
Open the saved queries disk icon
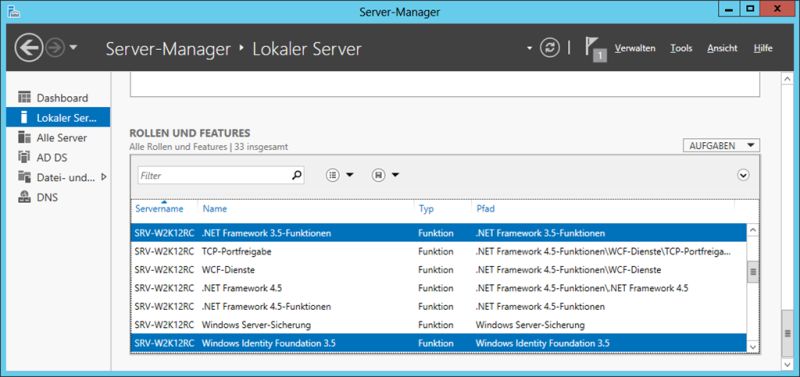click(379, 175)
